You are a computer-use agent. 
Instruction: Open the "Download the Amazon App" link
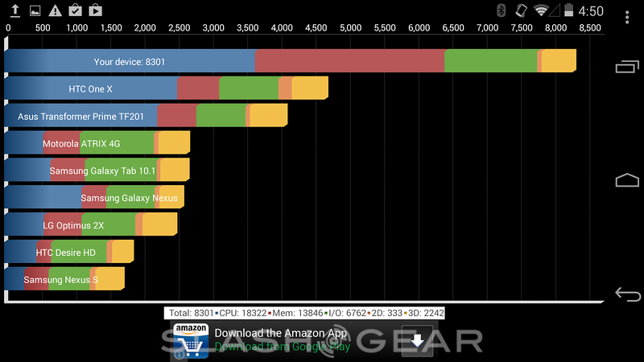280,333
